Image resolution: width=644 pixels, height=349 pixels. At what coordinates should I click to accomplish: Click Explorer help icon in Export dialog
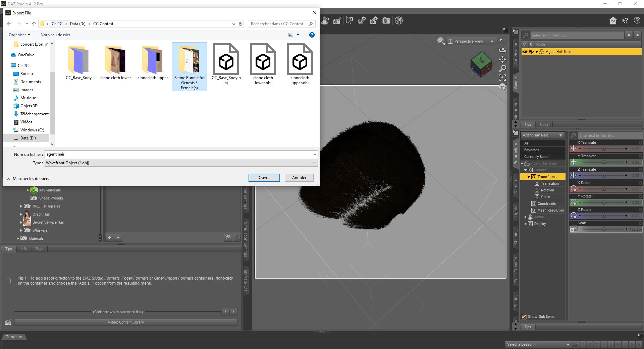[x=312, y=35]
